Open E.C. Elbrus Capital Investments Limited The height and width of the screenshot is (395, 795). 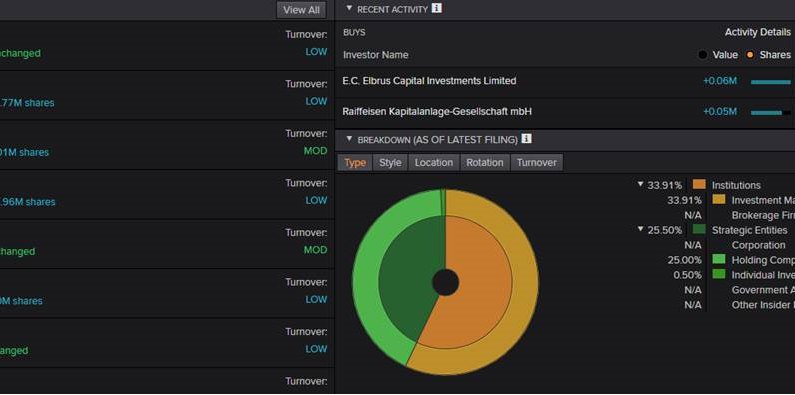[x=429, y=81]
